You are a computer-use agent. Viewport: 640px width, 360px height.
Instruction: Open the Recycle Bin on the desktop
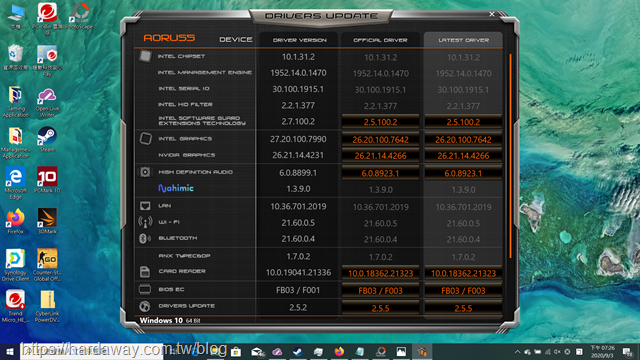point(16,58)
